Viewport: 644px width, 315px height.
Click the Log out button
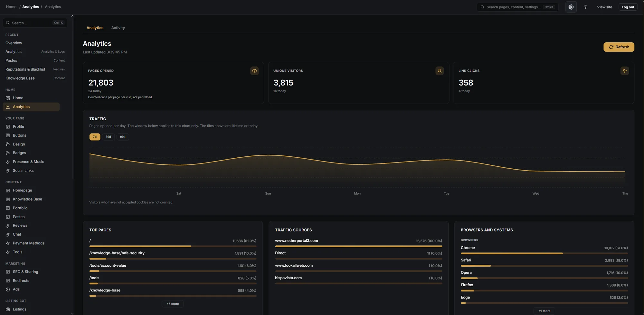coord(628,7)
